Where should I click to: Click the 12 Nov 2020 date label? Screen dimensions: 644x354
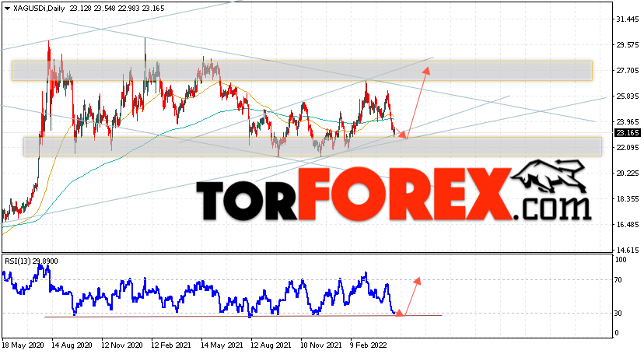121,345
